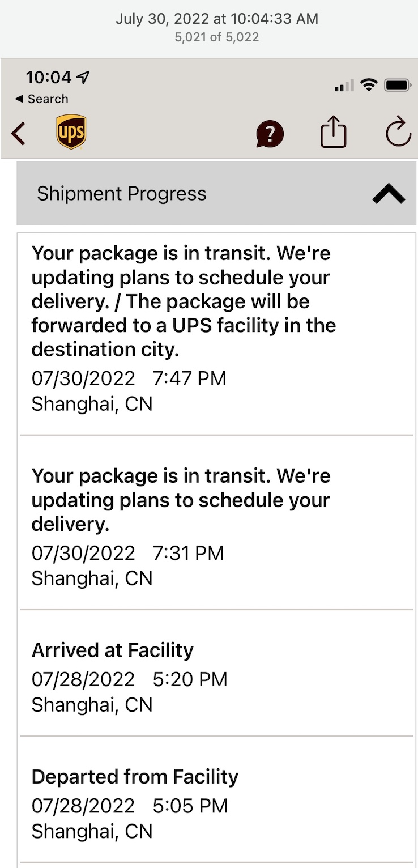Tap the 5,021 of 5,022 counter
Image resolution: width=418 pixels, height=868 pixels.
click(217, 37)
